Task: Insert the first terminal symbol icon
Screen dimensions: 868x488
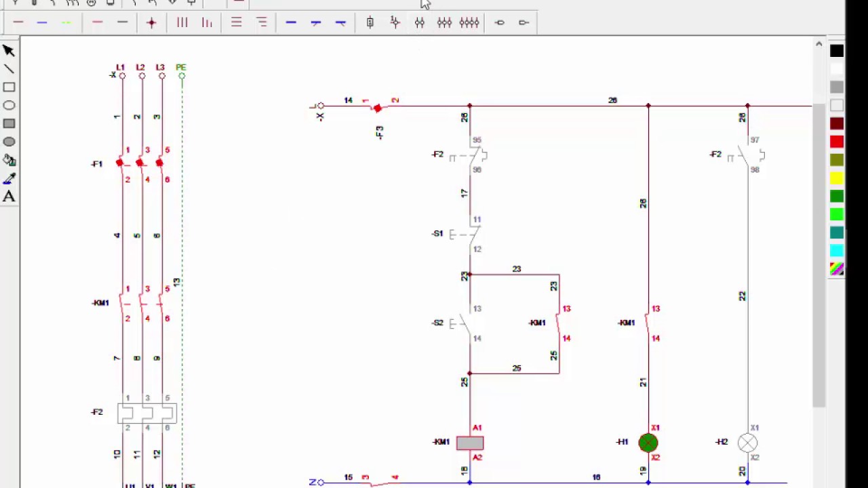Action: pos(500,22)
